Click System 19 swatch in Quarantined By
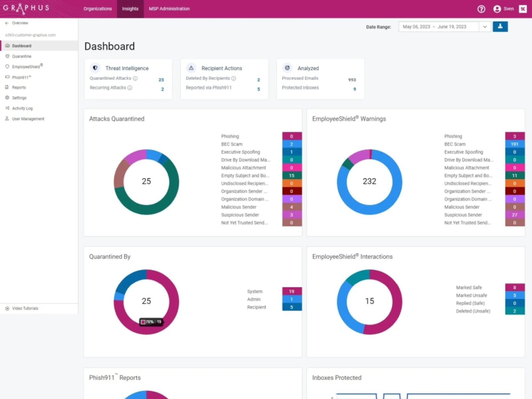532x399 pixels. point(292,291)
